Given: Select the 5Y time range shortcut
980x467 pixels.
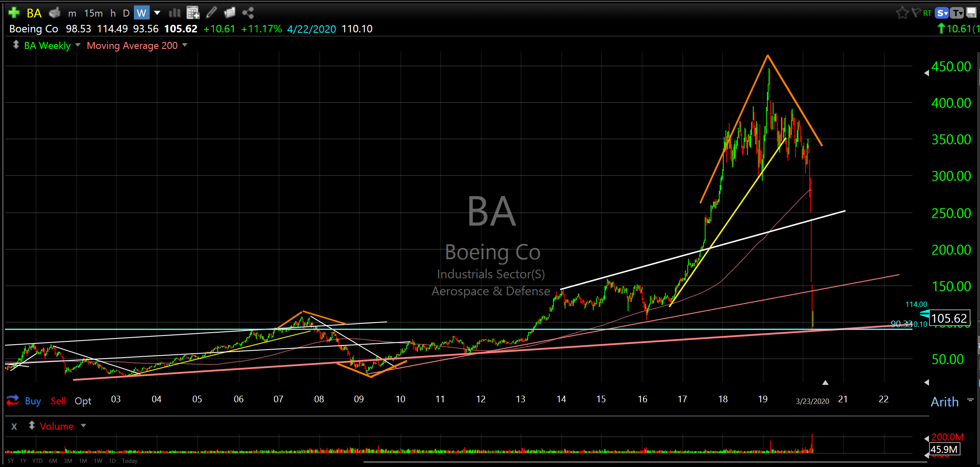Looking at the screenshot, I should tap(10, 461).
